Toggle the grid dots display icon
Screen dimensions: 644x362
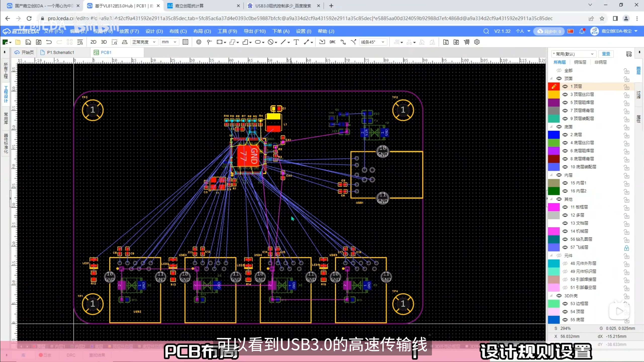[x=185, y=42]
